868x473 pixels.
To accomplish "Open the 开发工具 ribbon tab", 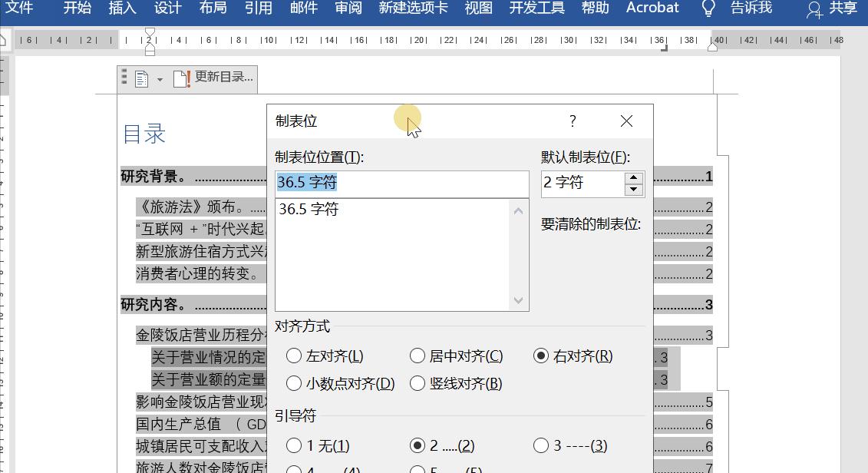I will (x=537, y=8).
